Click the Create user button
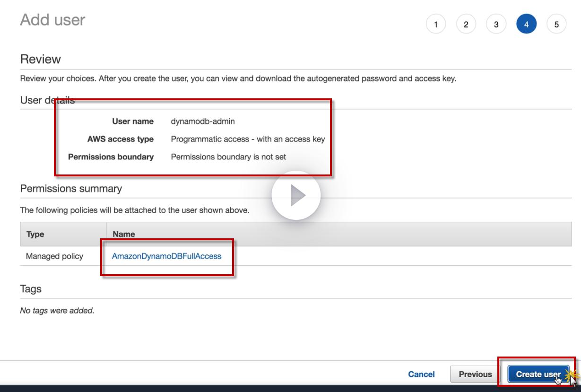 538,374
